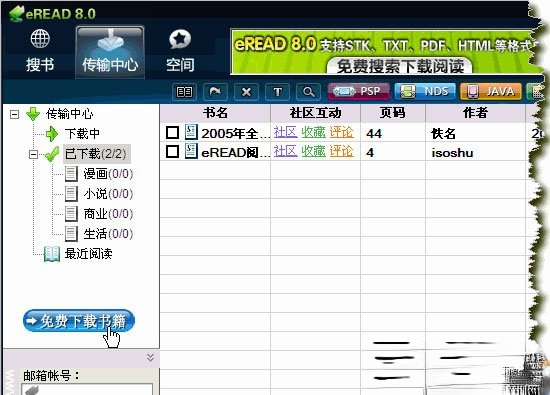Open the 搜书 globe search section
The width and height of the screenshot is (550, 395).
coord(40,50)
